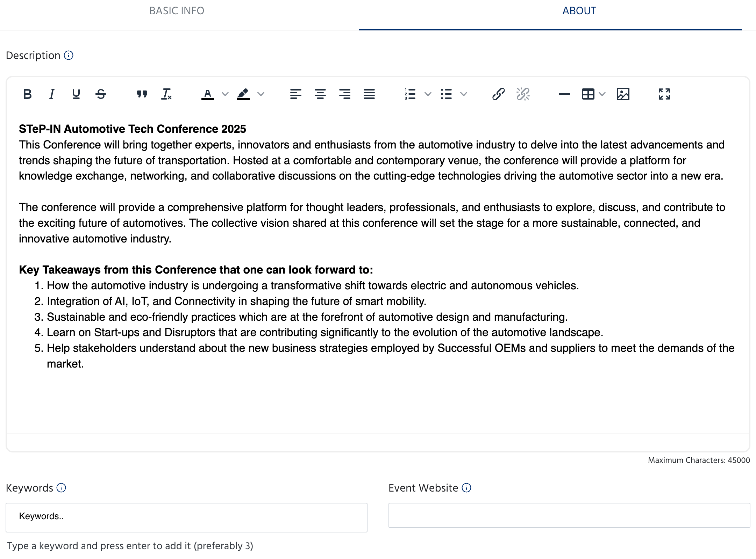
Task: Click paragraph starting "The conference will provide"
Action: (x=372, y=223)
